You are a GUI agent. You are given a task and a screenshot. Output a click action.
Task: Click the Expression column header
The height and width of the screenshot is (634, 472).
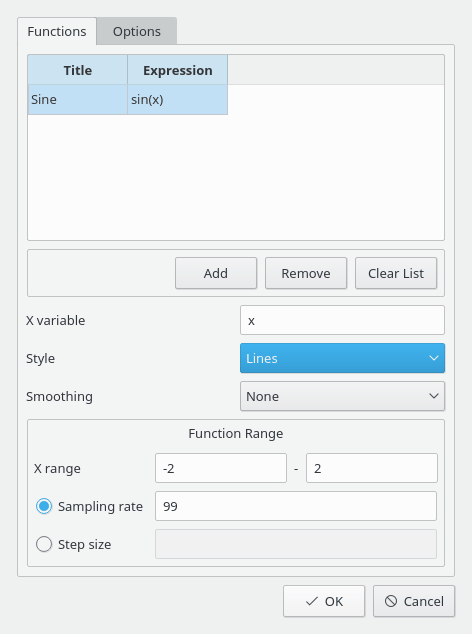click(x=178, y=70)
